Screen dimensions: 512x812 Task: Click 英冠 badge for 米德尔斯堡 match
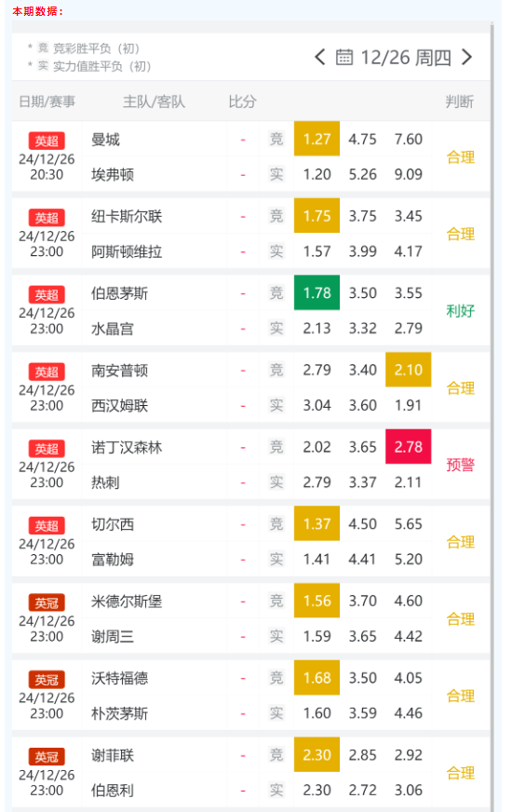coord(47,602)
